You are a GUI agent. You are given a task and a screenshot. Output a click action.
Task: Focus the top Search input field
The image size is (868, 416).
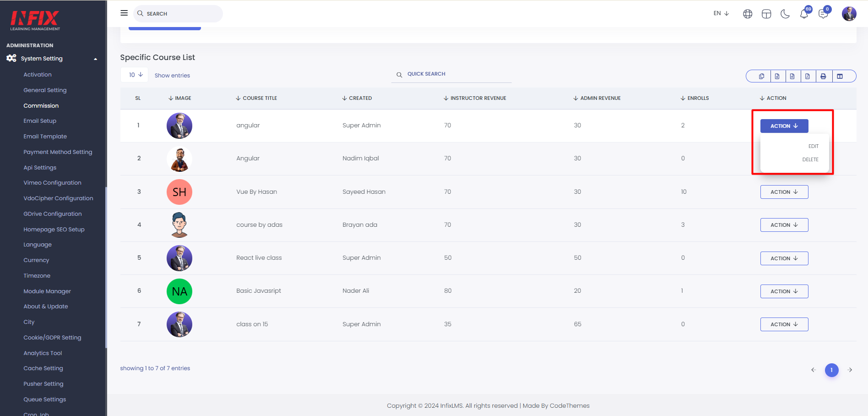pyautogui.click(x=178, y=14)
